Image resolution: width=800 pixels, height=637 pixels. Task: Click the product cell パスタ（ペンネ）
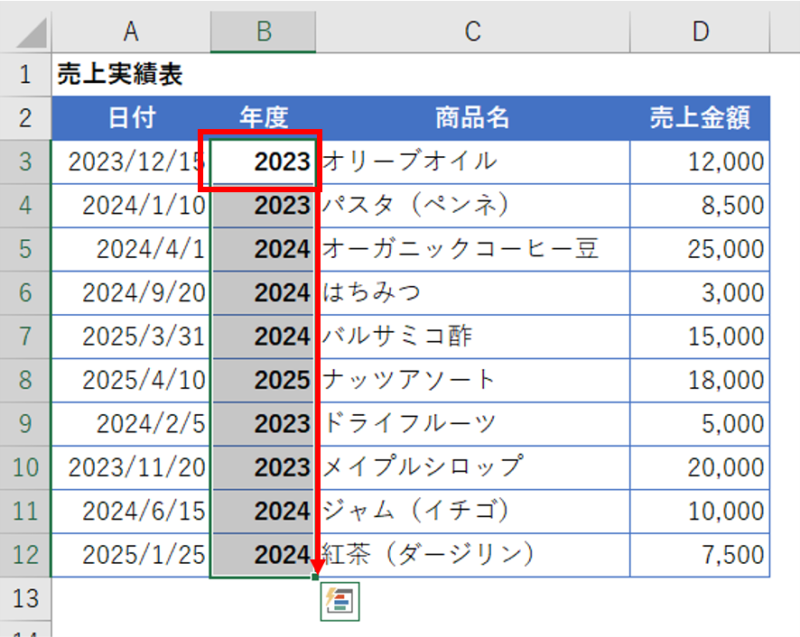click(473, 206)
